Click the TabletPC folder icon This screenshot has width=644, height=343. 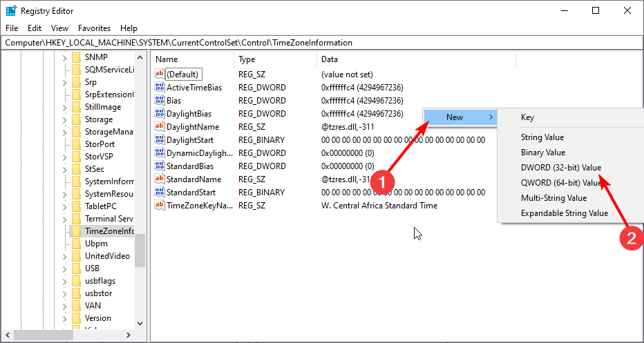(x=76, y=206)
